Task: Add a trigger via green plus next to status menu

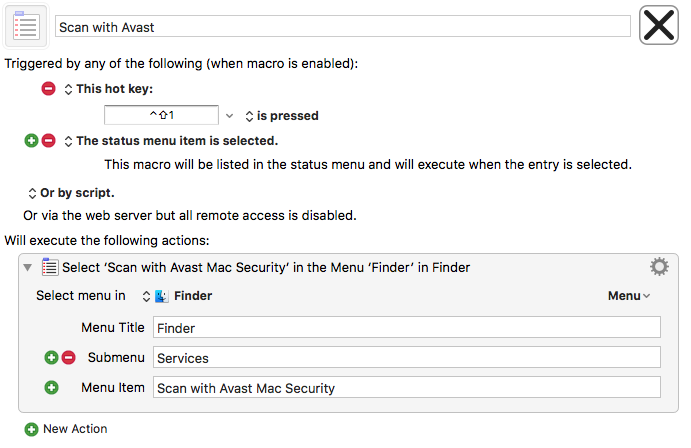Action: tap(31, 141)
